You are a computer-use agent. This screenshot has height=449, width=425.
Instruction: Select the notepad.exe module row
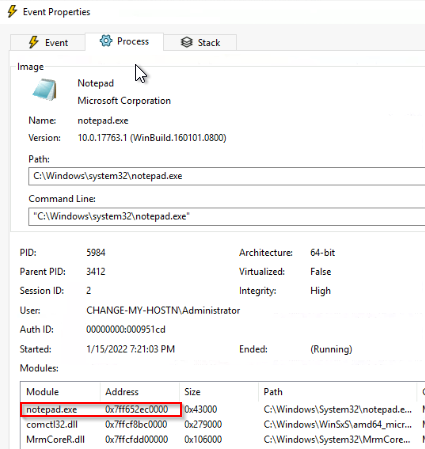tap(223, 409)
